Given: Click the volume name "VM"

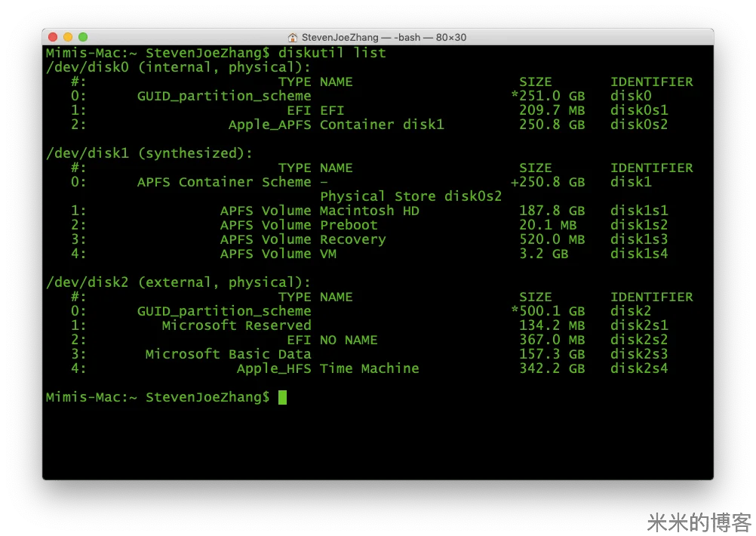Looking at the screenshot, I should click(x=328, y=254).
